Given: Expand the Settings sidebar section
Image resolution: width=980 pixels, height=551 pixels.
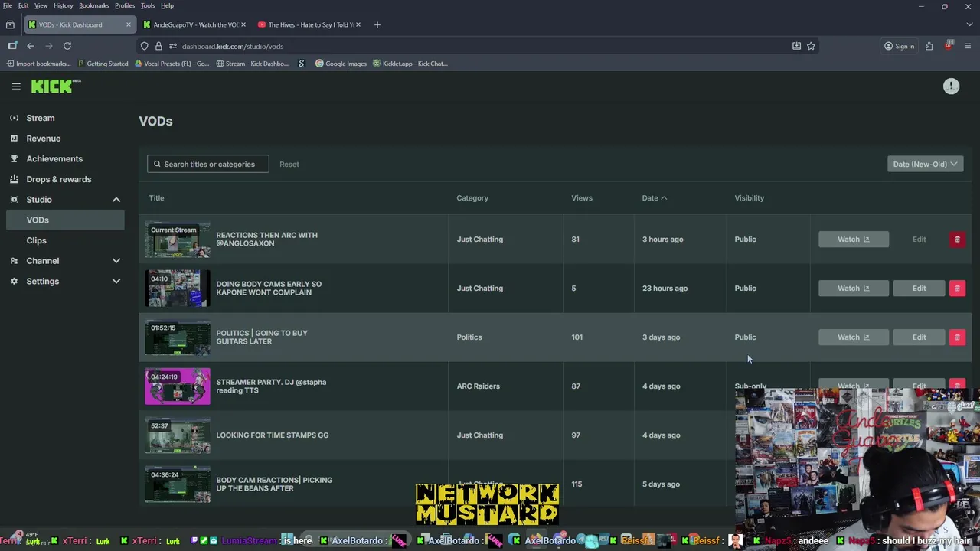Looking at the screenshot, I should coord(116,282).
